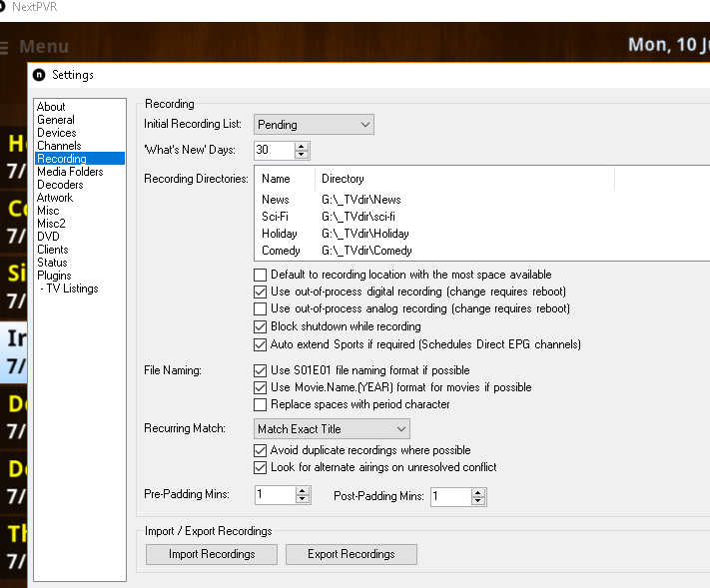710x588 pixels.
Task: Decrease Post-Padding Mins with down arrow
Action: (477, 501)
